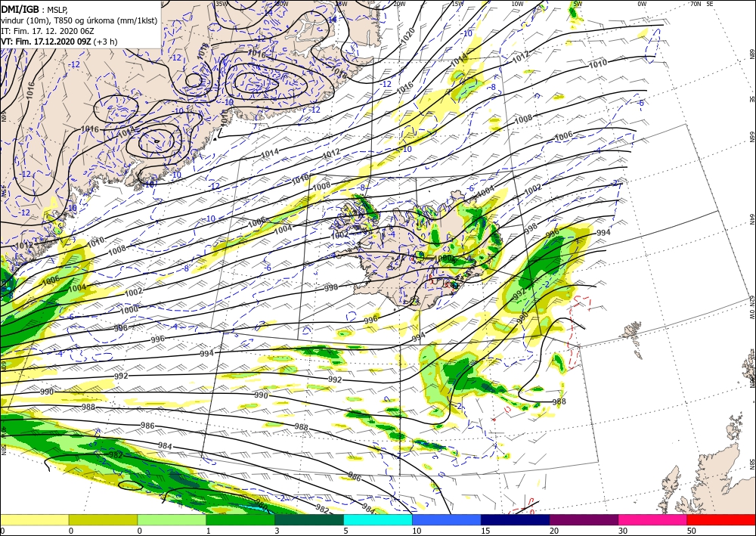Click the 15W longitude label
756x536 pixels.
(x=457, y=4)
